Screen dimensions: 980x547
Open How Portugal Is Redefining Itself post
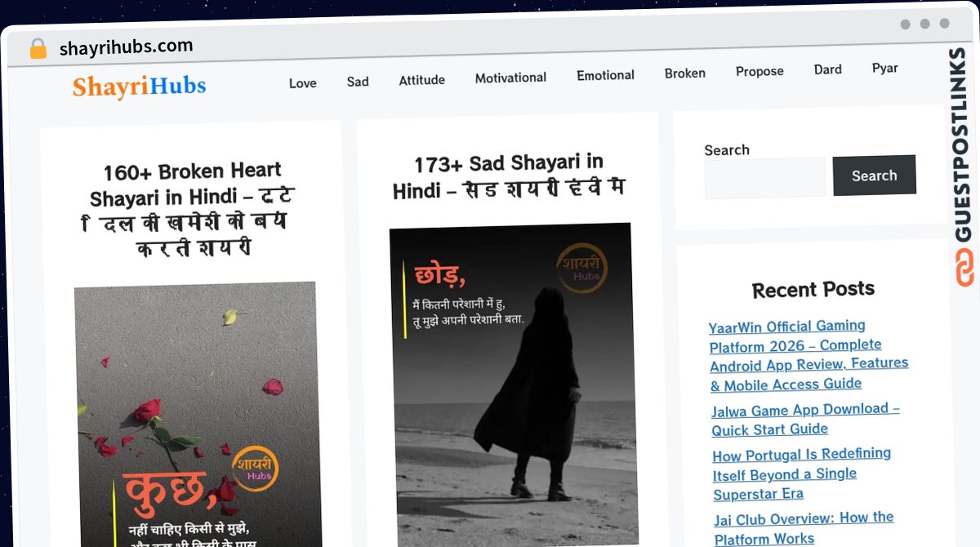[x=802, y=474]
